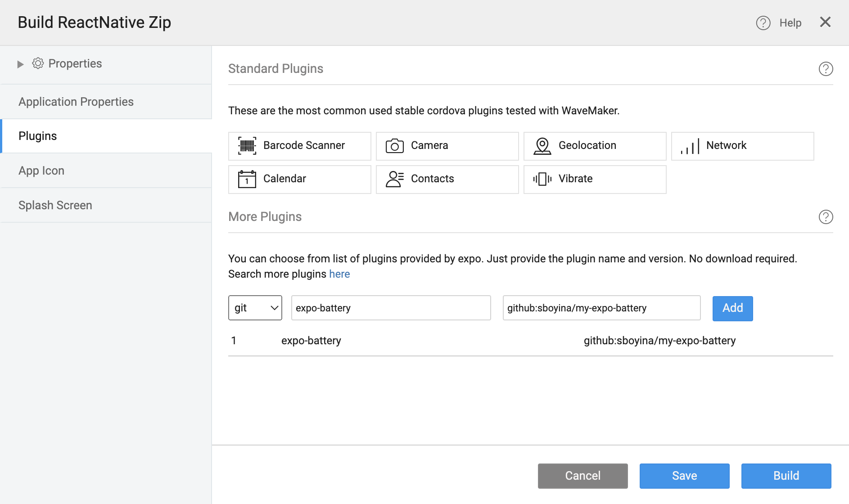Screen dimensions: 849x504
Task: Expand the Properties tree arrow
Action: (20, 64)
